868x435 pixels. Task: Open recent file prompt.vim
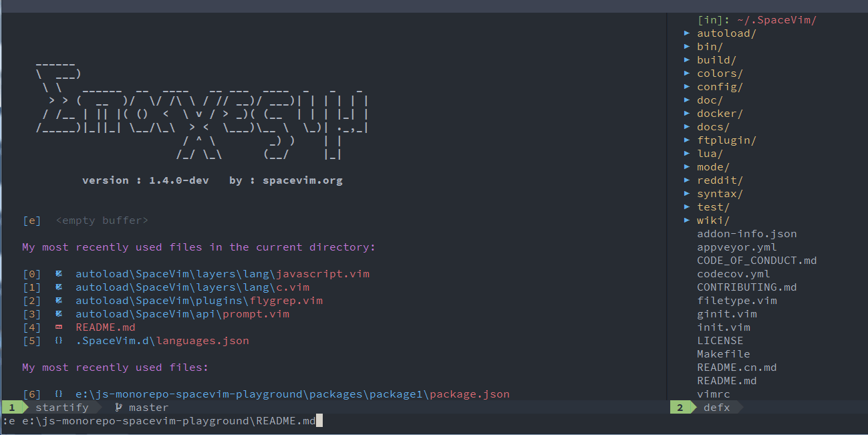tap(182, 314)
